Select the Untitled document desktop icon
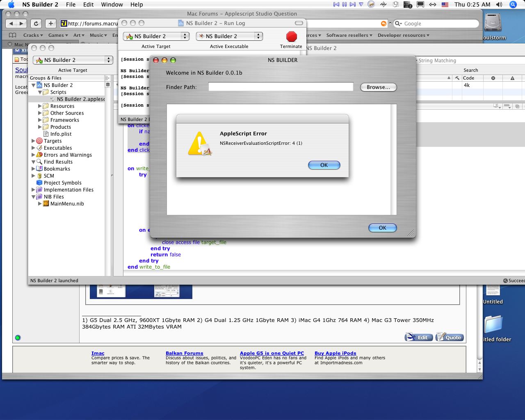 point(493,290)
